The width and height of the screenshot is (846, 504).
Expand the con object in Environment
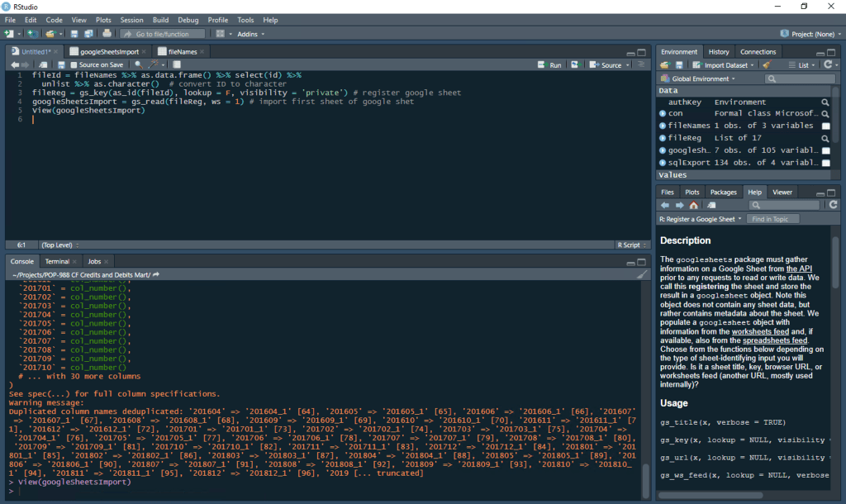663,113
